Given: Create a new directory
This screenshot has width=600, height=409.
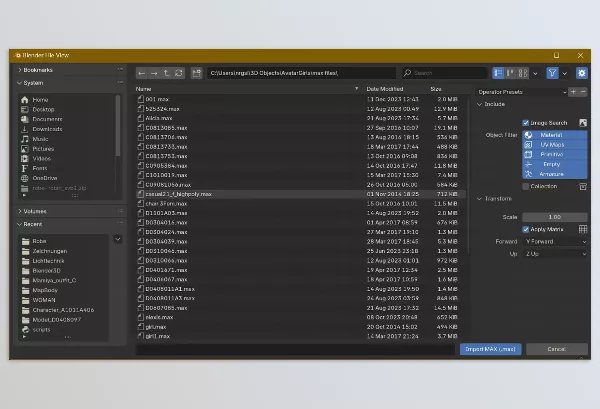Looking at the screenshot, I should [196, 73].
